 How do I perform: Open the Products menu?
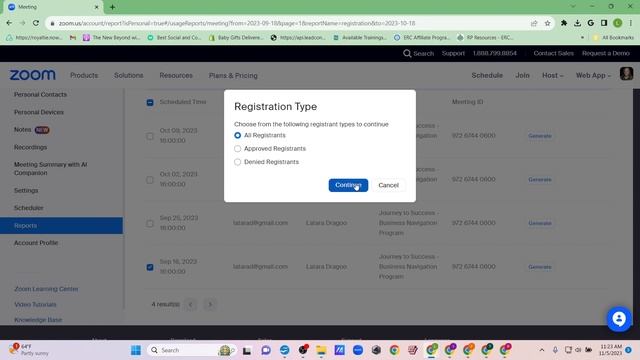pos(84,76)
